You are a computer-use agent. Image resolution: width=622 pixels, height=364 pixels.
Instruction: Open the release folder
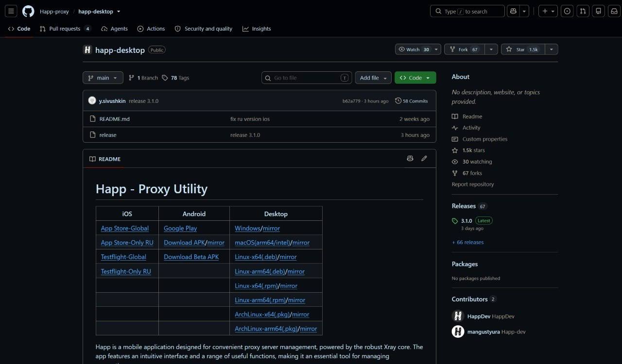[108, 135]
